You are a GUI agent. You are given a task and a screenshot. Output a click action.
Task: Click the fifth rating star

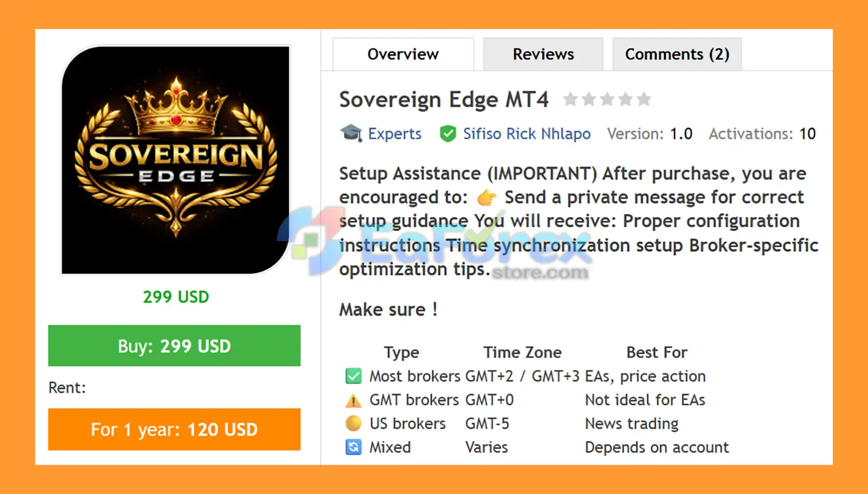tap(644, 99)
